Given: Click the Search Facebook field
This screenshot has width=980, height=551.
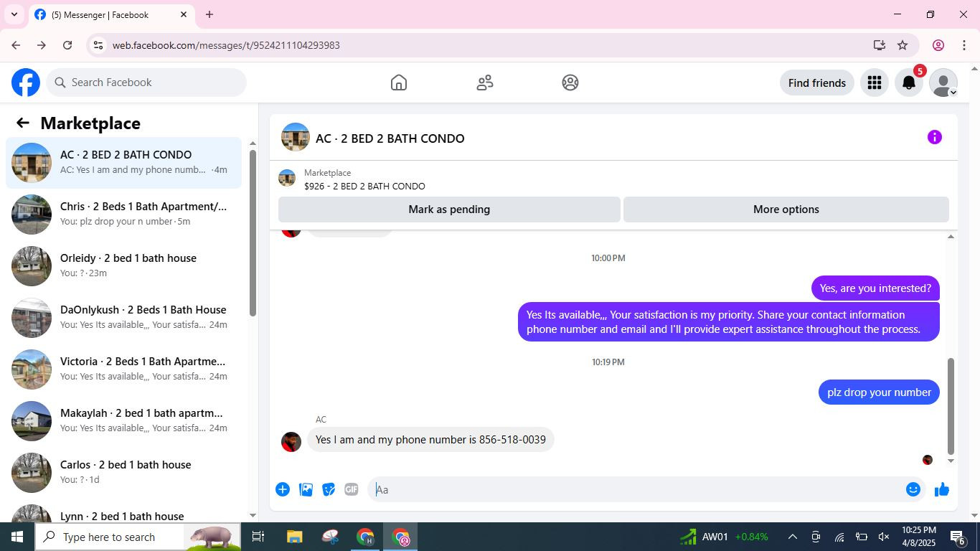Looking at the screenshot, I should (146, 83).
